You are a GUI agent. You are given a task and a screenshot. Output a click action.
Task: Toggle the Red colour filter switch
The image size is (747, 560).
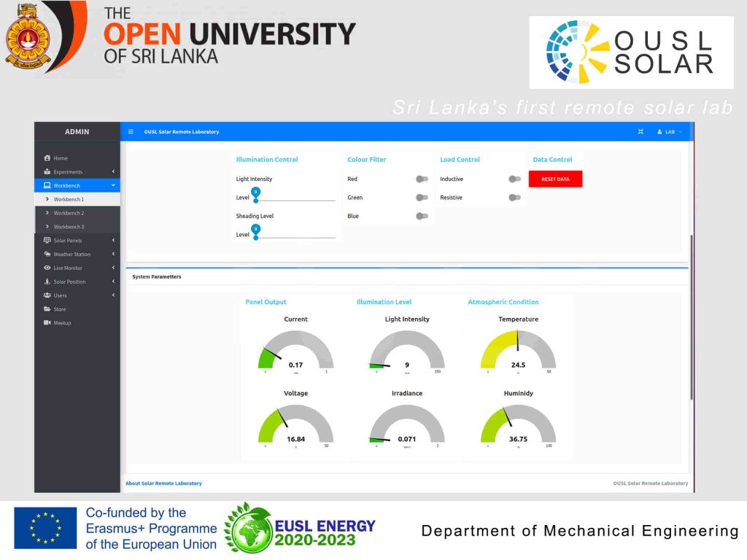[422, 179]
